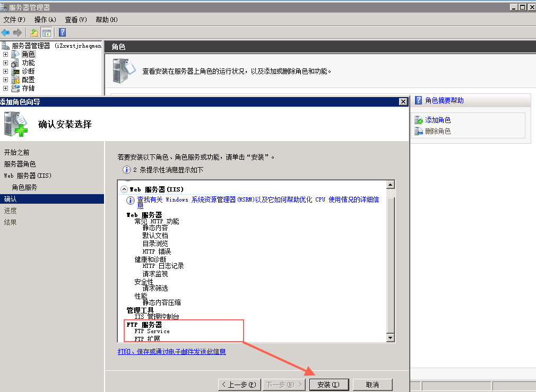536x392 pixels.
Task: Collapse the Web 服务器(IIS) section chevron
Action: 124,189
